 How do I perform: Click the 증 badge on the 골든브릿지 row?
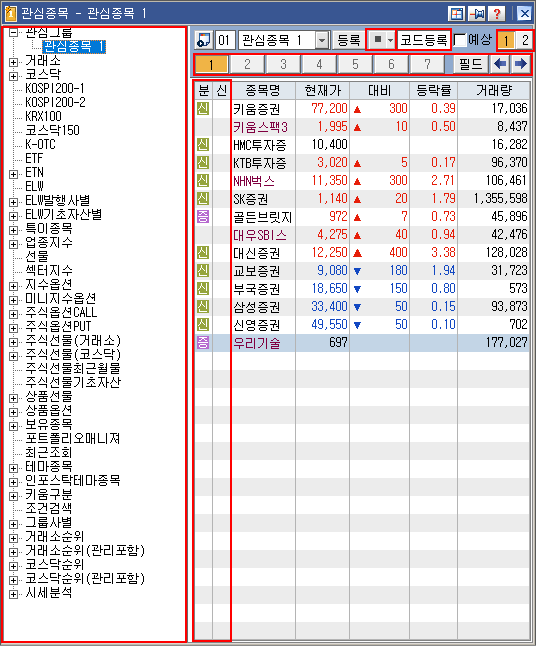pos(203,217)
